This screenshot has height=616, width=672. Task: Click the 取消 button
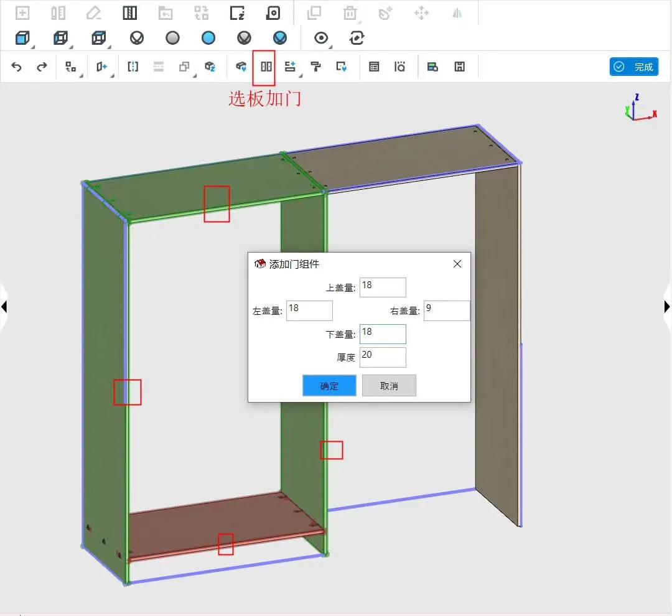pyautogui.click(x=389, y=386)
